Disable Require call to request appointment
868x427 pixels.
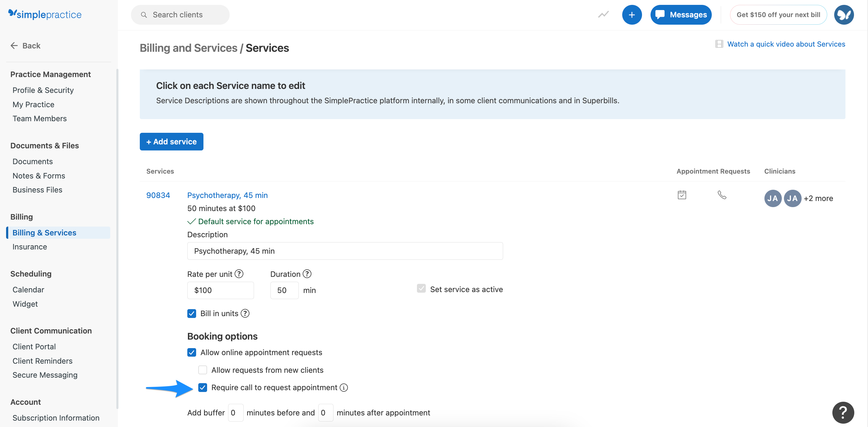(x=203, y=388)
